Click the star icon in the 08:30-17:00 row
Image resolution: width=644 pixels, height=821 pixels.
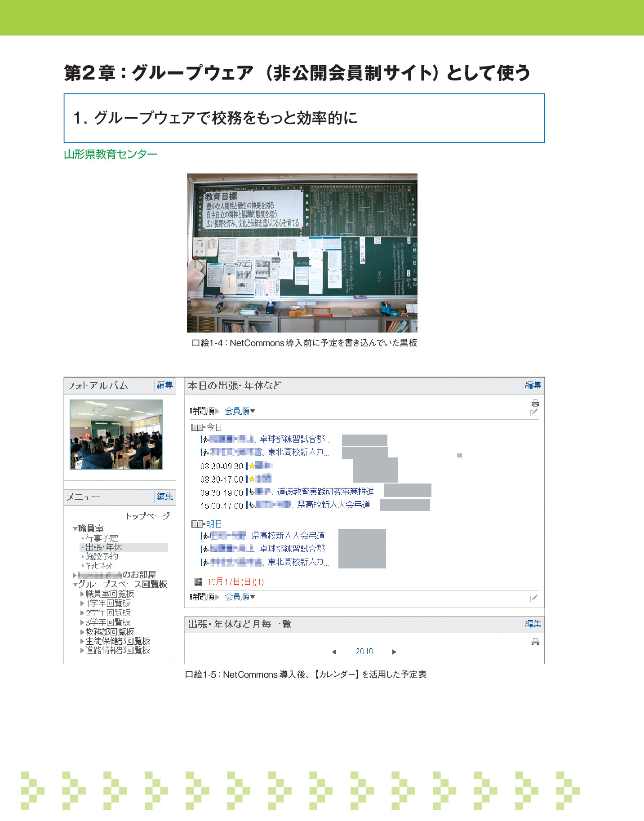252,479
